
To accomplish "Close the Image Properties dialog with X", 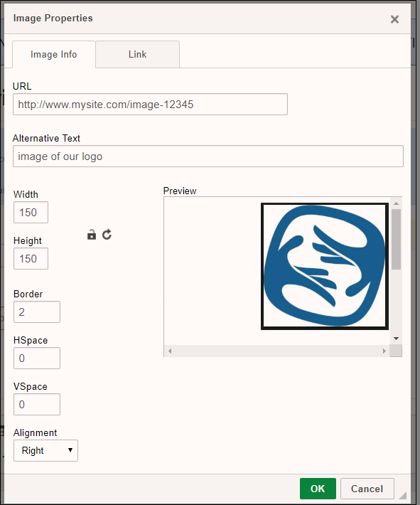I will click(x=394, y=19).
